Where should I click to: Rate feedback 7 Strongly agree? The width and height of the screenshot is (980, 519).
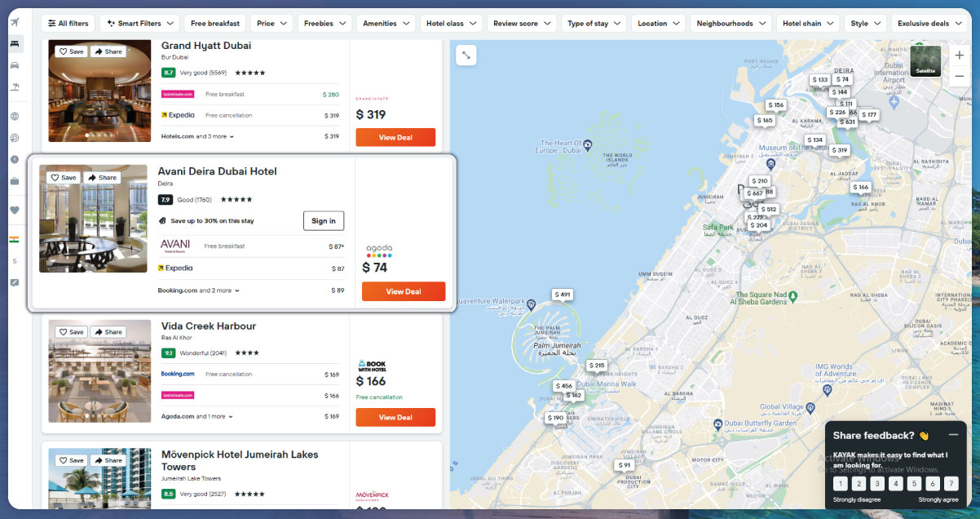click(x=951, y=483)
